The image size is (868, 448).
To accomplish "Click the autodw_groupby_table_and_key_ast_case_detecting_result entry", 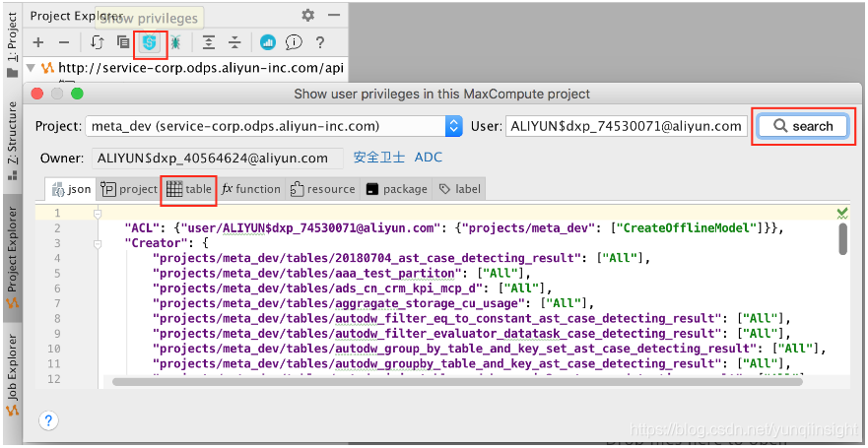I will [x=435, y=363].
